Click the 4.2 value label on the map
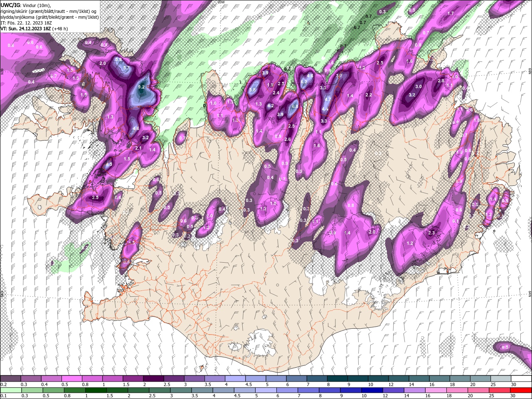 pos(271,106)
